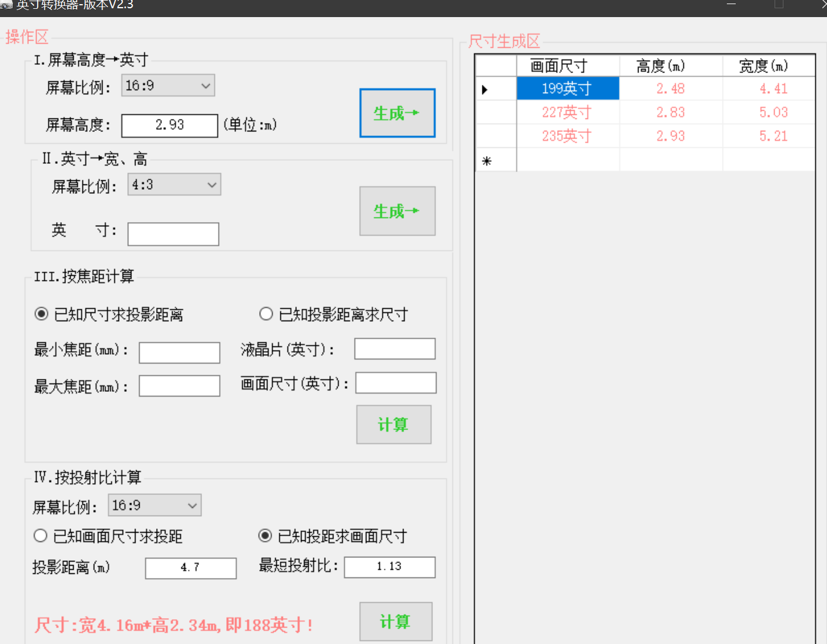Viewport: 827px width, 644px height.
Task: Select the 199英寸 table cell
Action: 568,88
